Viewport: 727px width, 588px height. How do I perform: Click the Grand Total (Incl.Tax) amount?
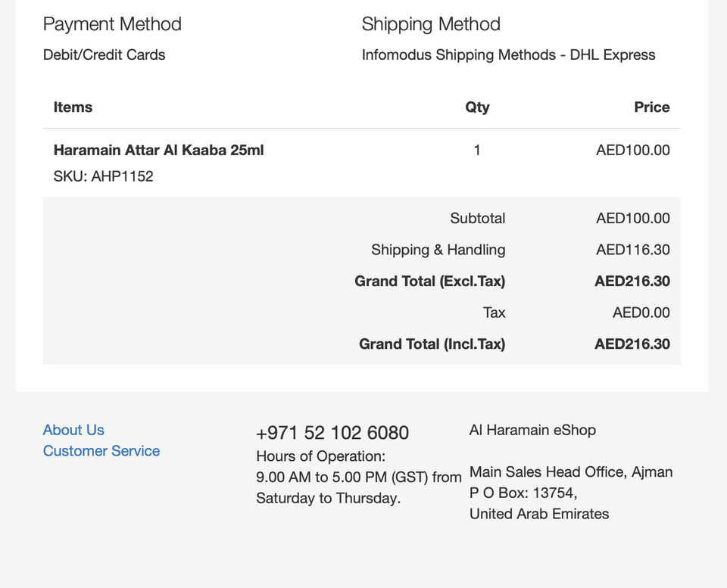(x=632, y=344)
